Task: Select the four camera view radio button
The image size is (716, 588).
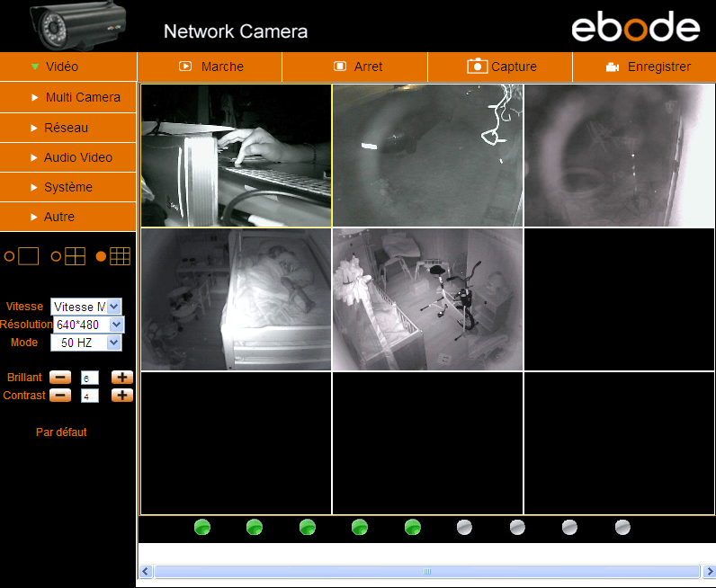Action: pos(56,256)
